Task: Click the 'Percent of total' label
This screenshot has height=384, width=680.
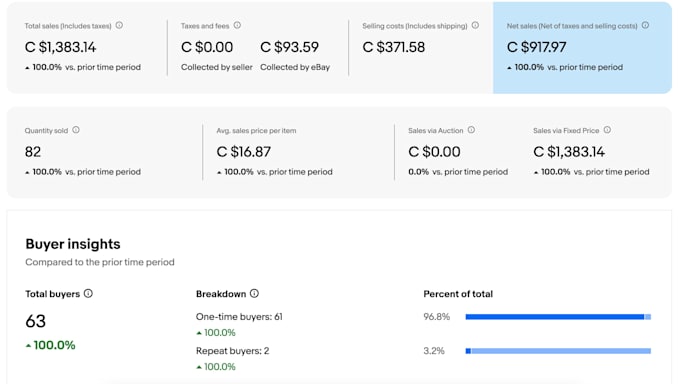Action: coord(458,294)
